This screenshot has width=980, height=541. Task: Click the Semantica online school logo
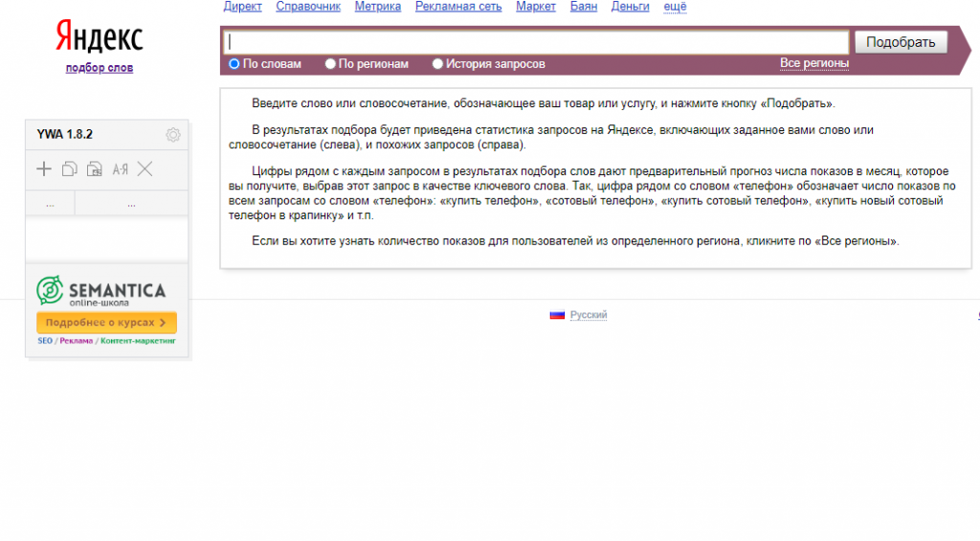101,291
